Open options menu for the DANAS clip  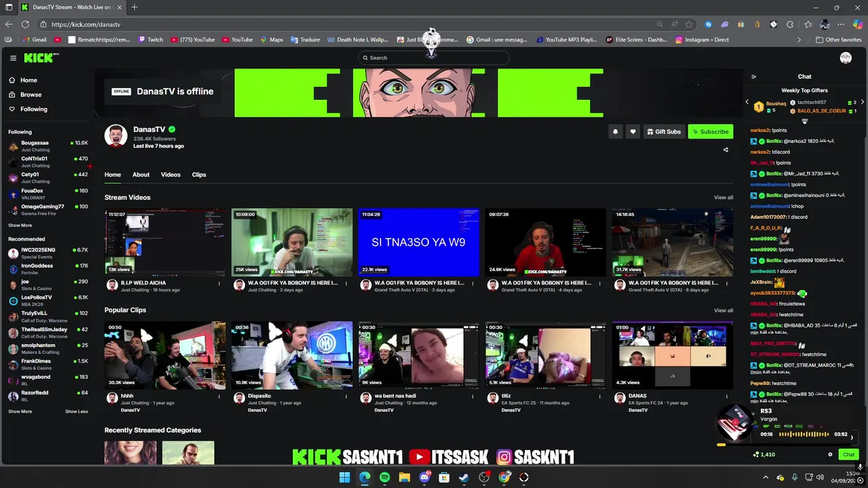pos(726,396)
